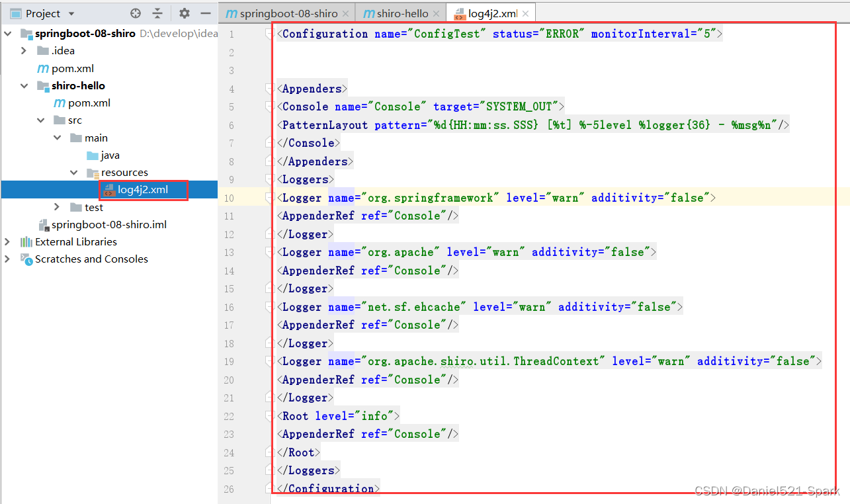Viewport: 850px width, 504px height.
Task: Close the log4j2.xml editor tab
Action: 526,14
